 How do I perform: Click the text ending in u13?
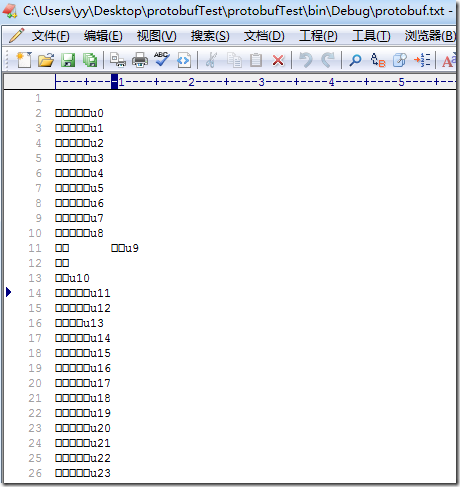point(79,323)
